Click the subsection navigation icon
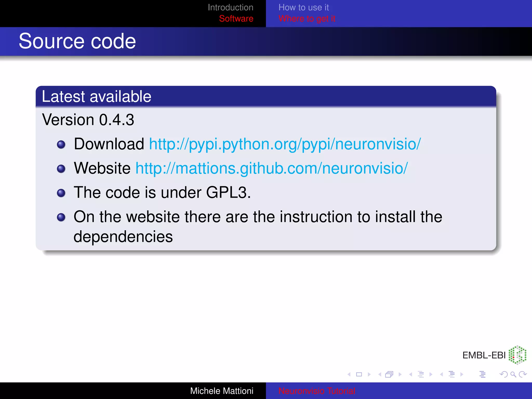Screen dimensions: 532x399 point(421,374)
